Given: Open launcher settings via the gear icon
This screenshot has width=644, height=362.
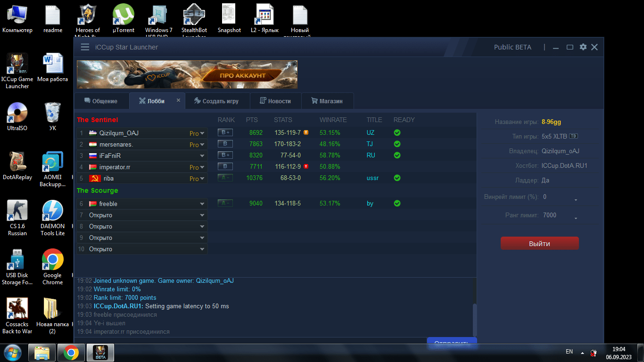Looking at the screenshot, I should (583, 47).
